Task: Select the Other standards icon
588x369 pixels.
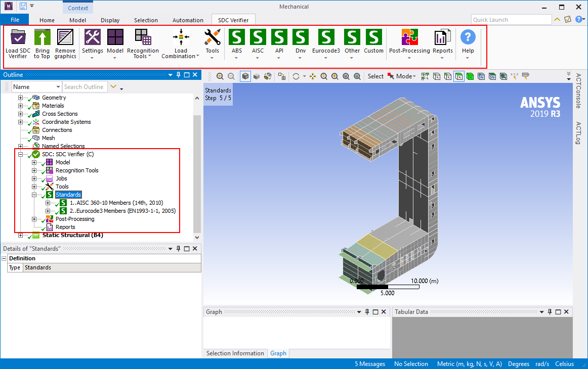Action: click(352, 37)
